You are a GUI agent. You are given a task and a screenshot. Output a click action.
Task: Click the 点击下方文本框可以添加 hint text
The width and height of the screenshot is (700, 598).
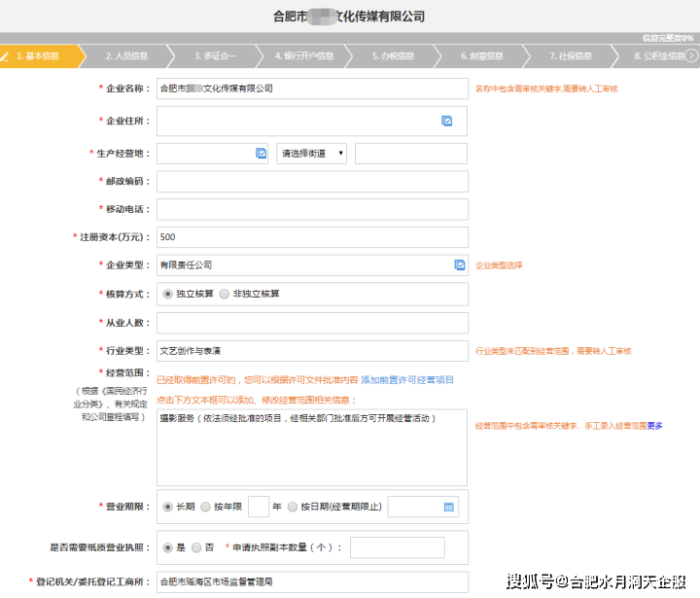[x=257, y=400]
